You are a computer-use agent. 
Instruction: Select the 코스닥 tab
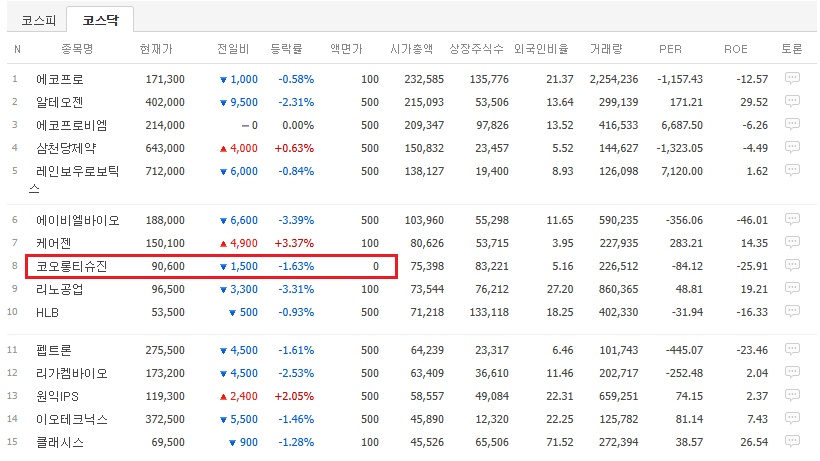tap(99, 19)
